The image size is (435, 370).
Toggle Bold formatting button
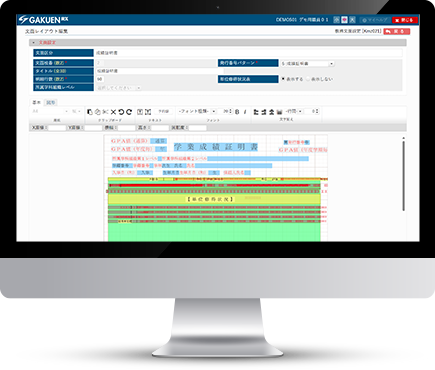[x=237, y=112]
